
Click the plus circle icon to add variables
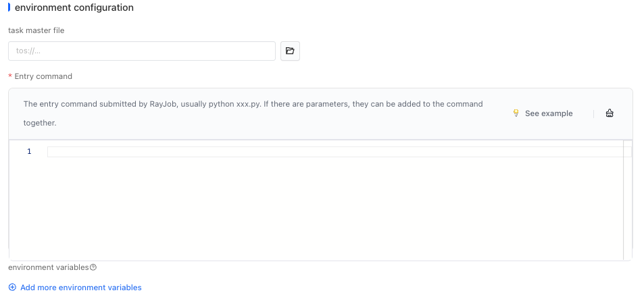click(x=12, y=288)
